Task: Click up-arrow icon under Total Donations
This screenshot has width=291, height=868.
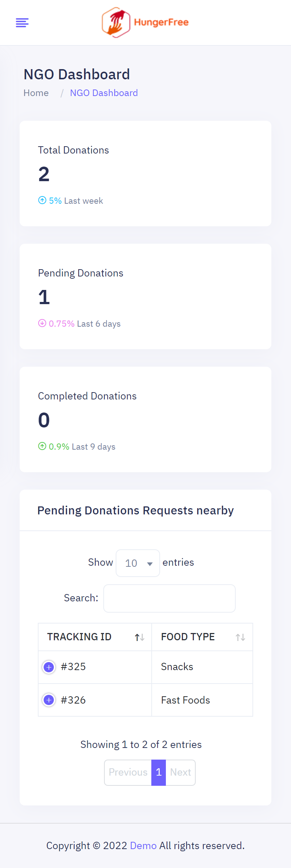Action: [x=42, y=200]
